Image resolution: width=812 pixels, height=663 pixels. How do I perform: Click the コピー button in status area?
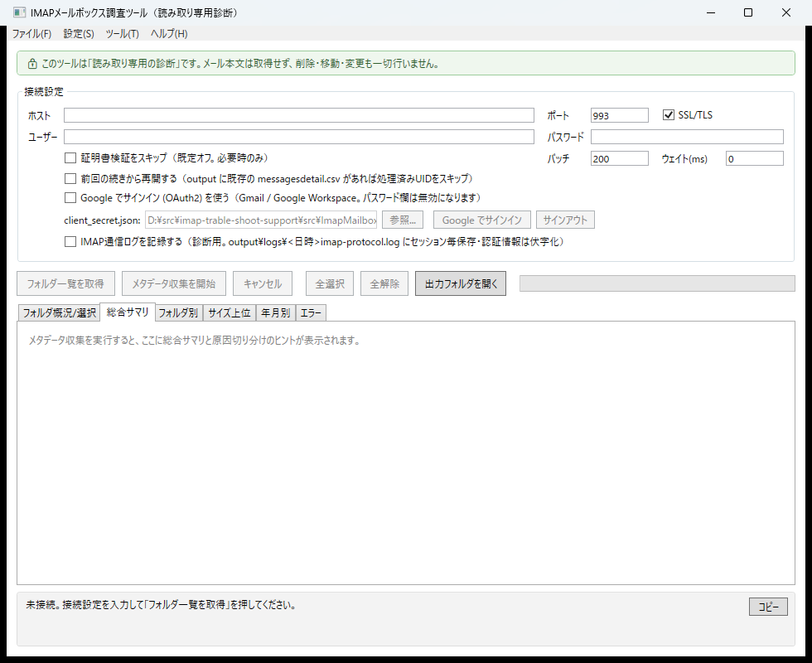click(x=768, y=607)
